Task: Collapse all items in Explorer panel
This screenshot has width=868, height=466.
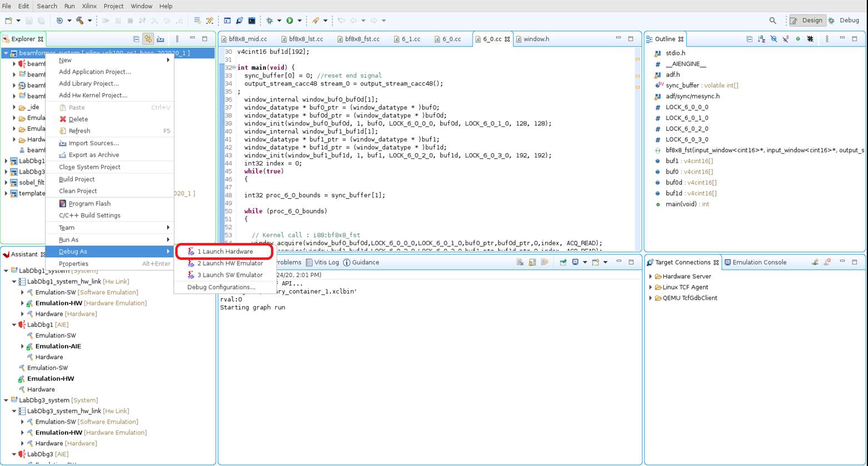Action: [x=136, y=39]
